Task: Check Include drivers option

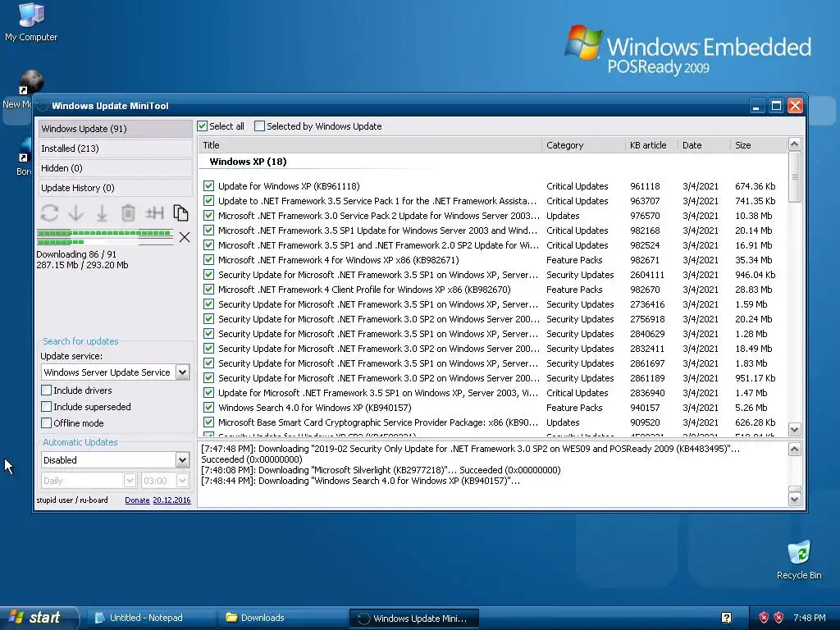Action: click(x=47, y=390)
